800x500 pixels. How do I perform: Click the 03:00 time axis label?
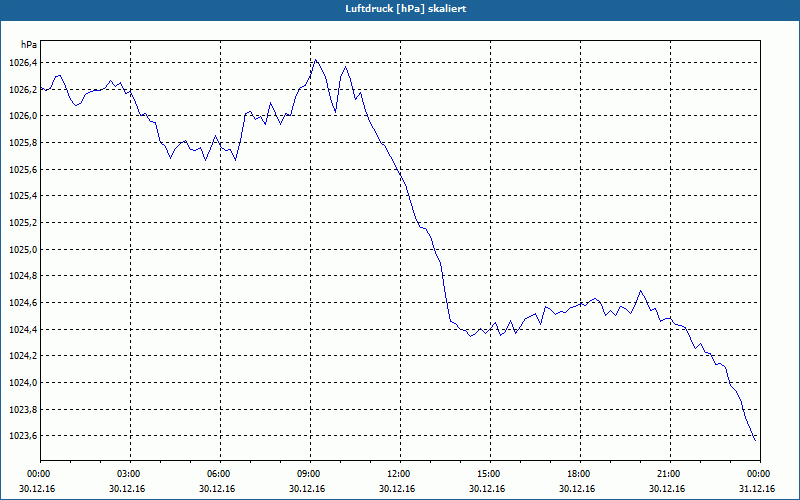coord(128,474)
